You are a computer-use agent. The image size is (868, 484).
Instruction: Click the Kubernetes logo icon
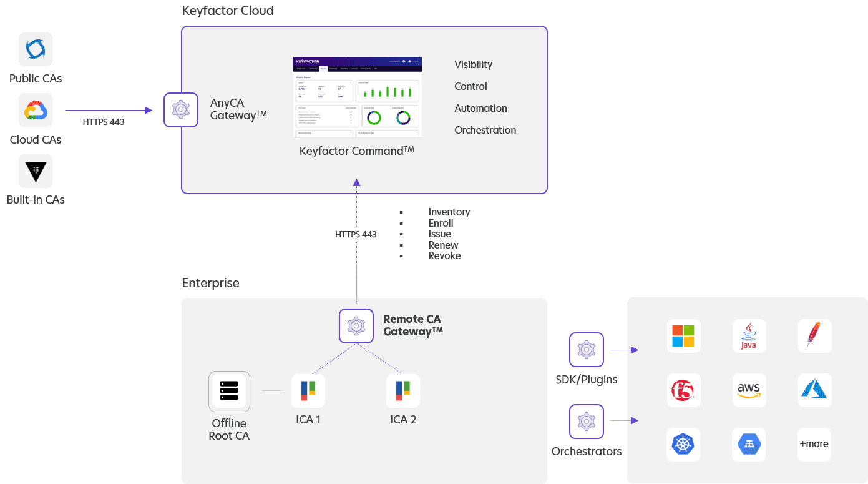coord(683,445)
